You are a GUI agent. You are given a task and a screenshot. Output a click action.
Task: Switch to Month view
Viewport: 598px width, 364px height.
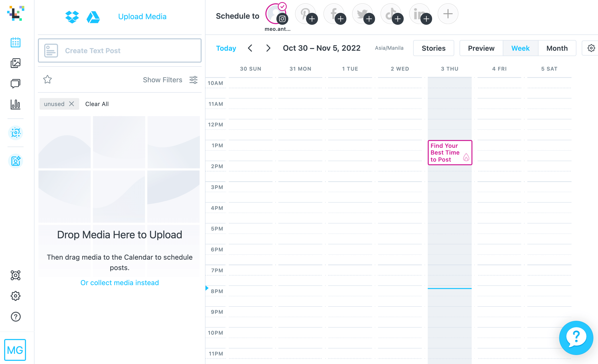point(557,48)
